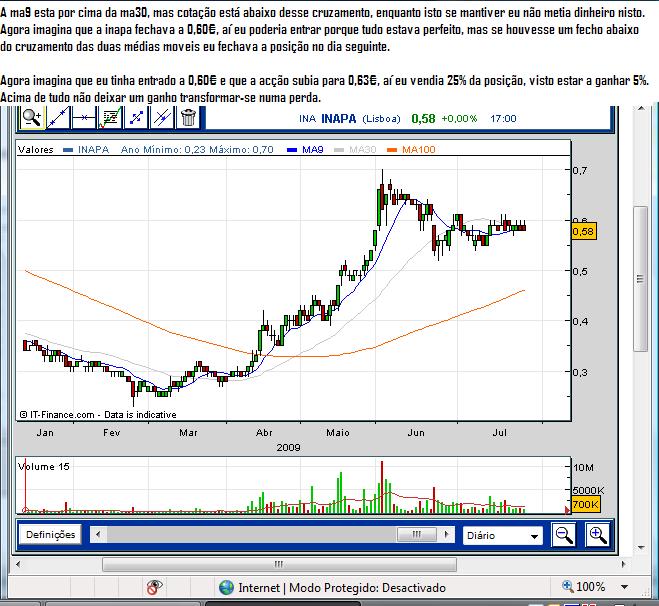Image resolution: width=659 pixels, height=606 pixels.
Task: Click the 17:00 time value
Action: tap(503, 119)
